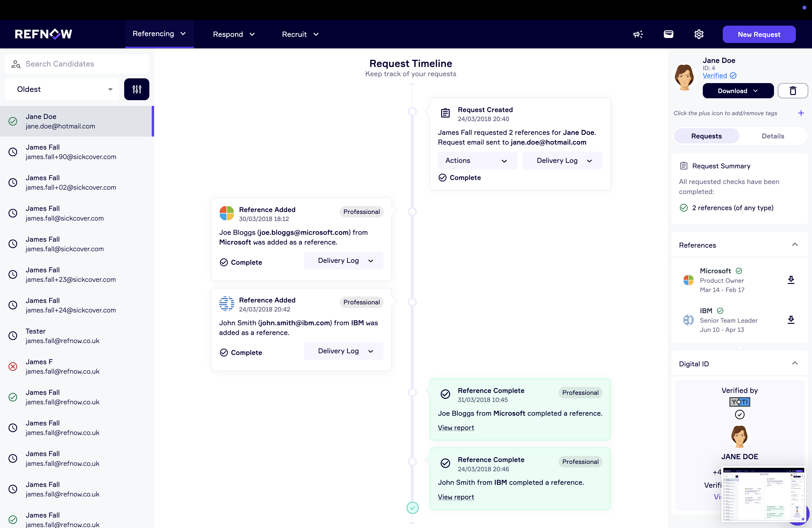Select Jane Doe in candidate list

[x=77, y=121]
